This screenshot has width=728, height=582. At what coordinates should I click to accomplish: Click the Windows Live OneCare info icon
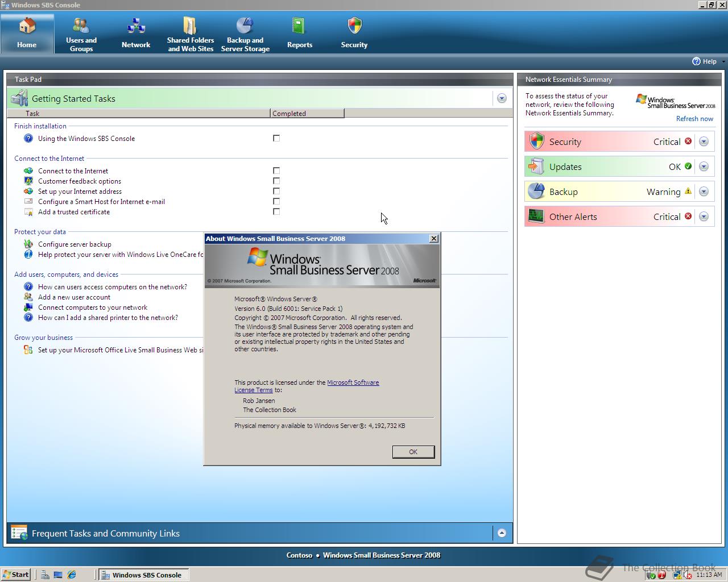pyautogui.click(x=28, y=254)
